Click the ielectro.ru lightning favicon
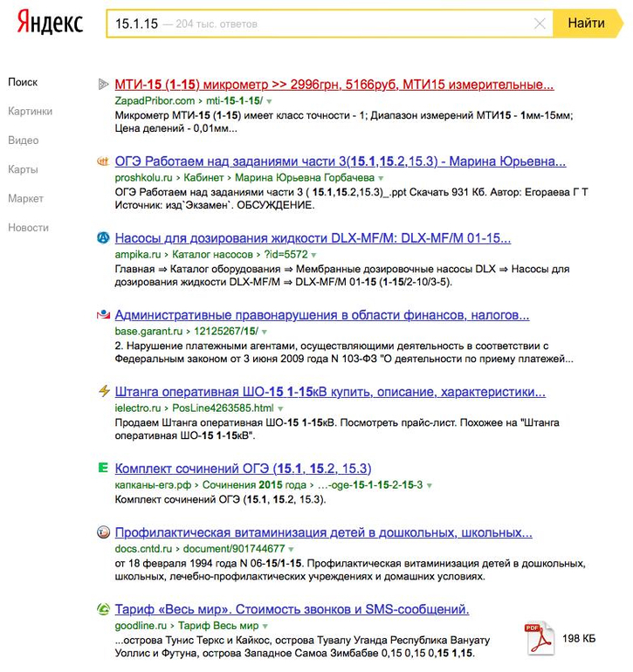633x672 pixels. [x=103, y=392]
